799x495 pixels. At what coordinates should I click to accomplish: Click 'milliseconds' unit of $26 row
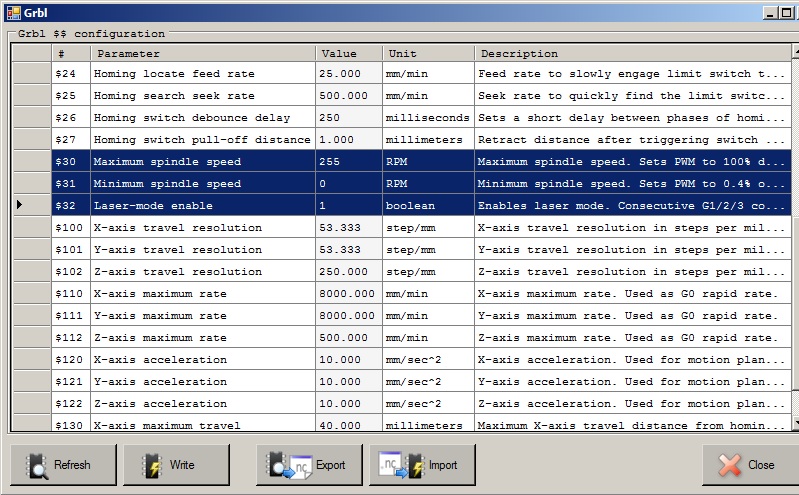[429, 117]
